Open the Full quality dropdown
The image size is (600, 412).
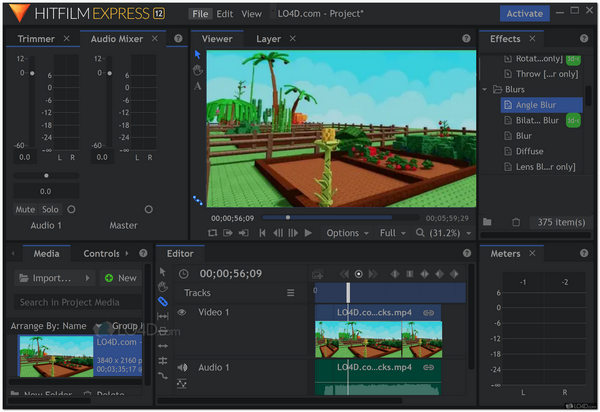point(393,233)
